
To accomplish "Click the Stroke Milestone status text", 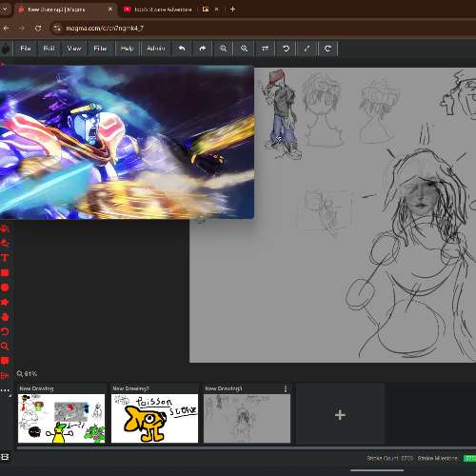I will [437, 458].
